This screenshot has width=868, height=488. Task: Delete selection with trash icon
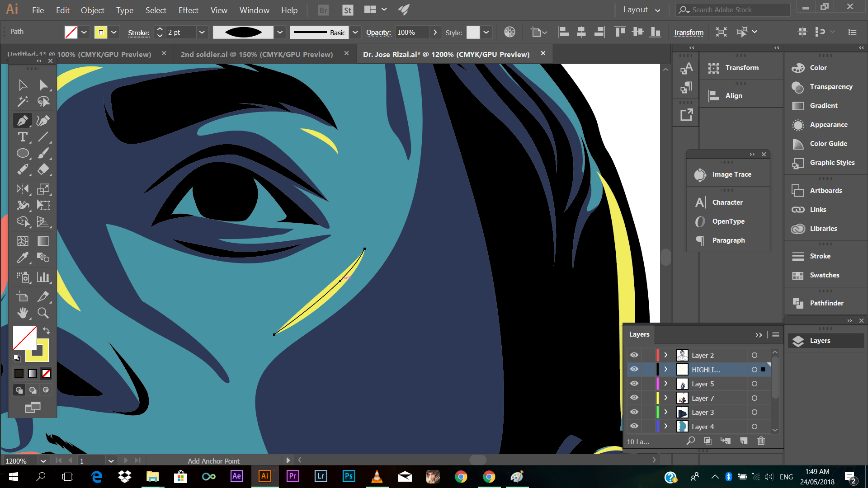(x=761, y=441)
